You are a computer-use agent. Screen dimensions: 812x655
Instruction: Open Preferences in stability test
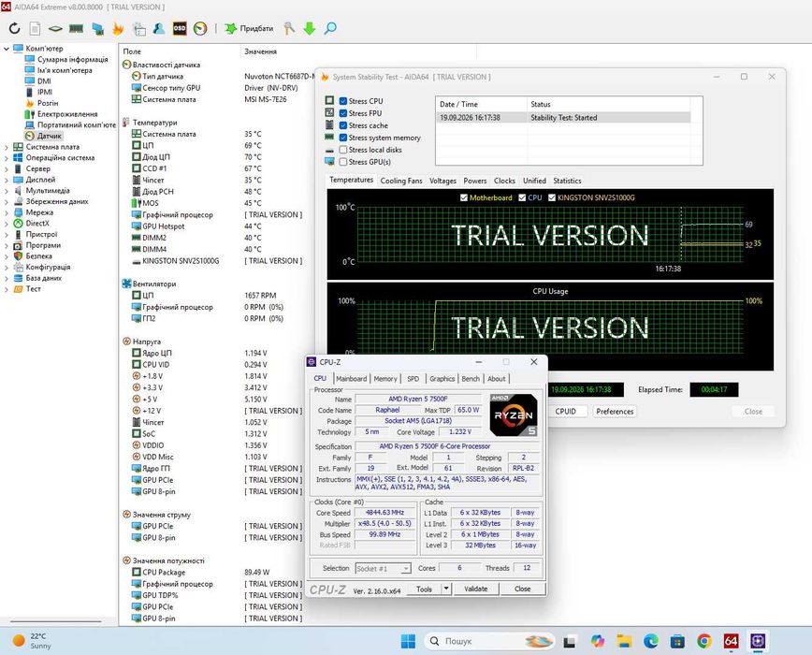(615, 411)
